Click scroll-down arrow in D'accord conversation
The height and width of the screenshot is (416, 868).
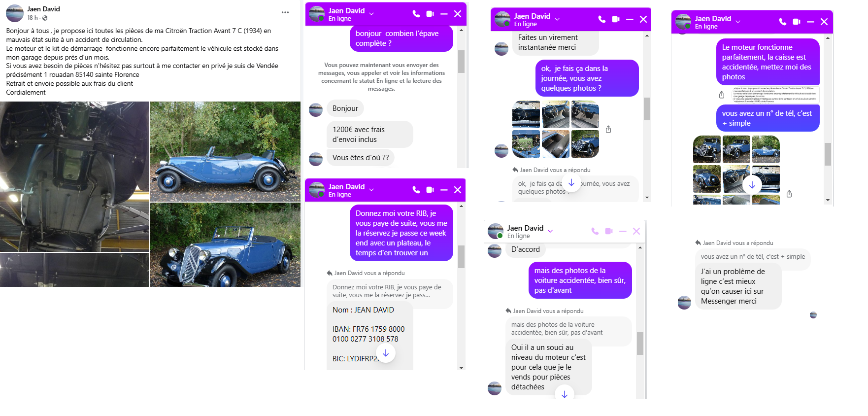point(565,394)
